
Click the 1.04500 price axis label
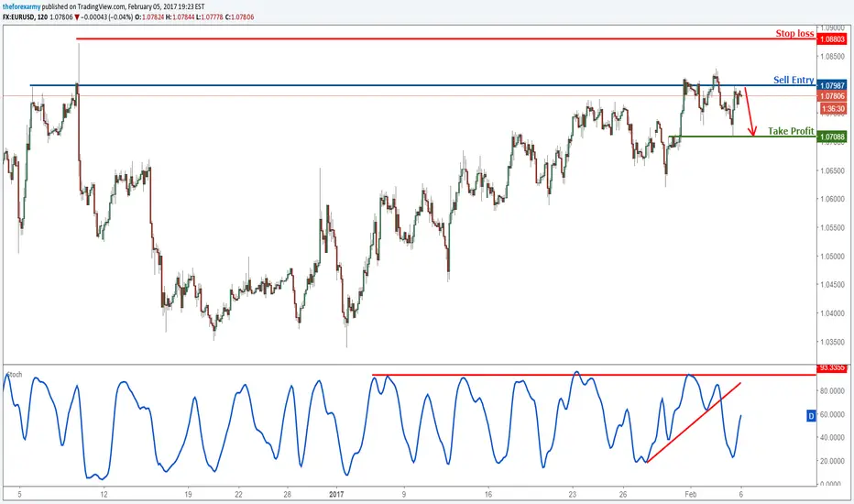(x=833, y=284)
